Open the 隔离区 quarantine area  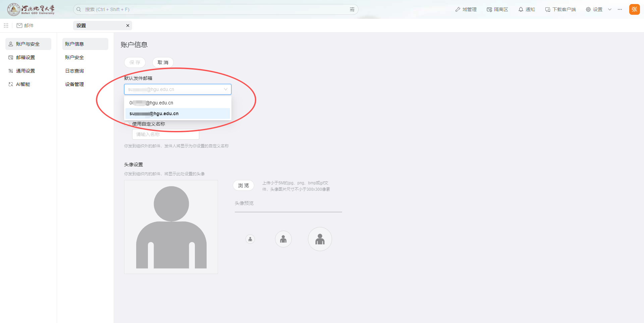[497, 9]
